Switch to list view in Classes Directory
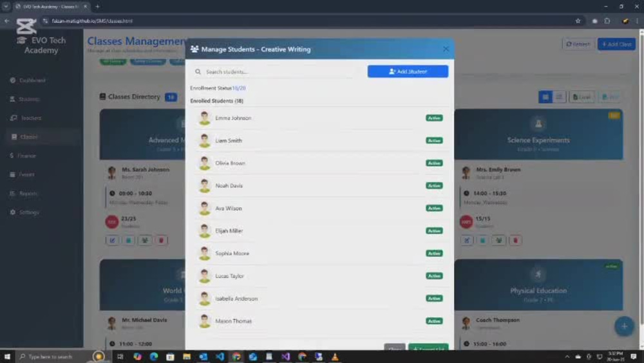This screenshot has height=363, width=644. (559, 97)
